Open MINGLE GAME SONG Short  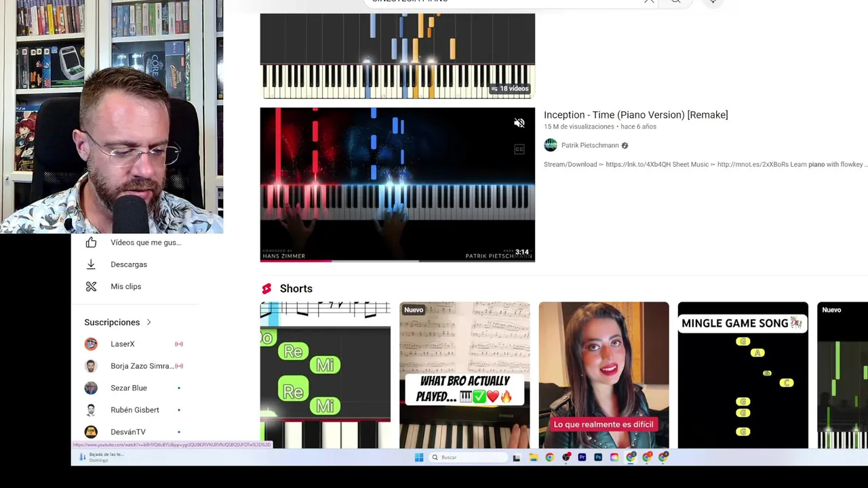[743, 375]
